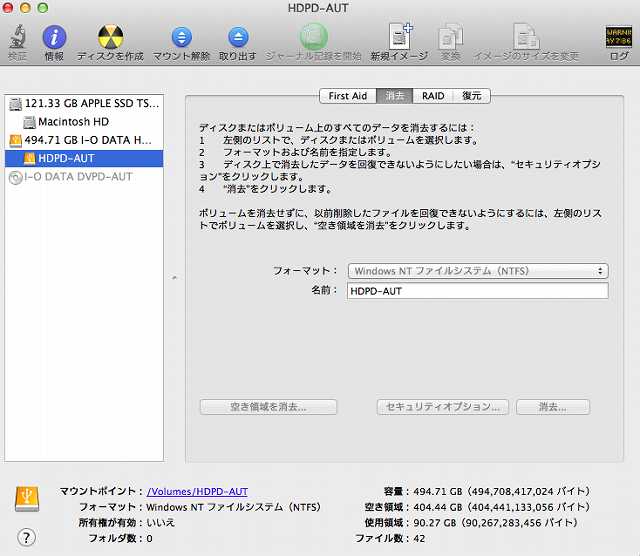Viewport: 640px width, 556px height.
Task: Click the Enable Journaling (ジャーナル記録を開始) icon
Action: pyautogui.click(x=313, y=37)
